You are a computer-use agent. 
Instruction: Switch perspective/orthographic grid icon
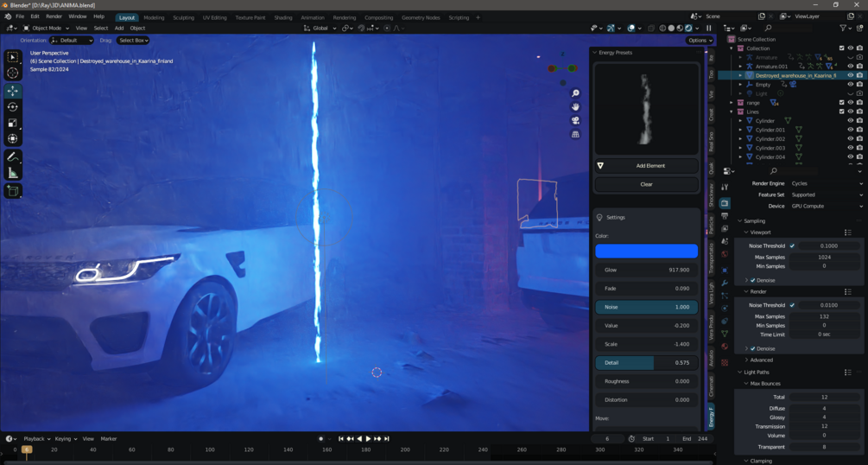[576, 134]
